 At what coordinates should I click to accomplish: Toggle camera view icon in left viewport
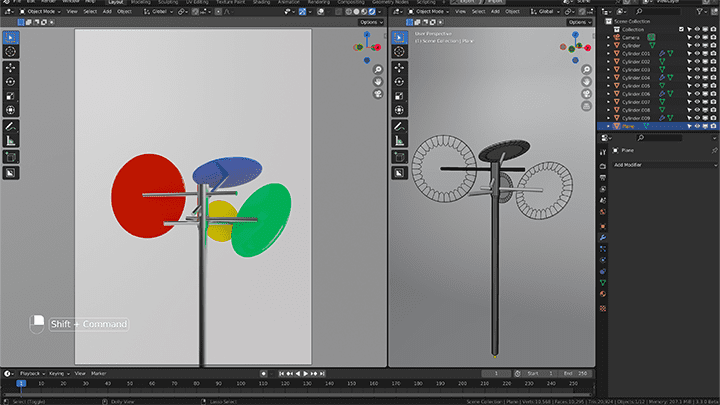coord(378,94)
